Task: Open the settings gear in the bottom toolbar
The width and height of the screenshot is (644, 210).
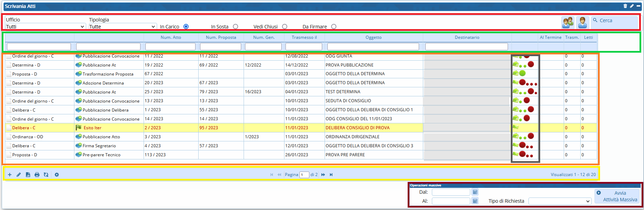Action: point(57,175)
